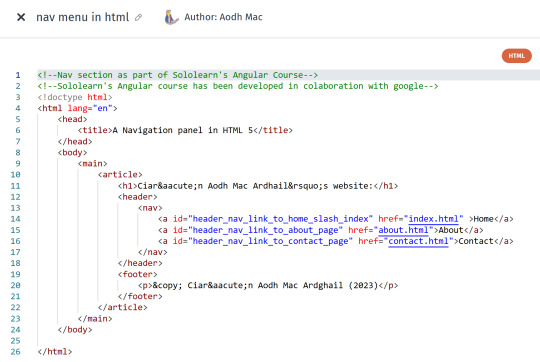The width and height of the screenshot is (540, 362).
Task: Click the closing </article> tag
Action: pos(122,307)
